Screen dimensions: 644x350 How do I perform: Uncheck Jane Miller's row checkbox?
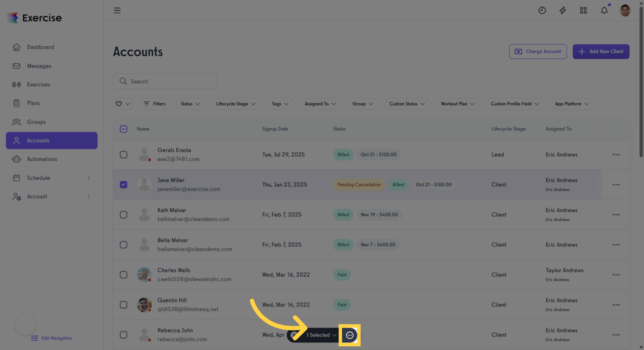click(124, 184)
